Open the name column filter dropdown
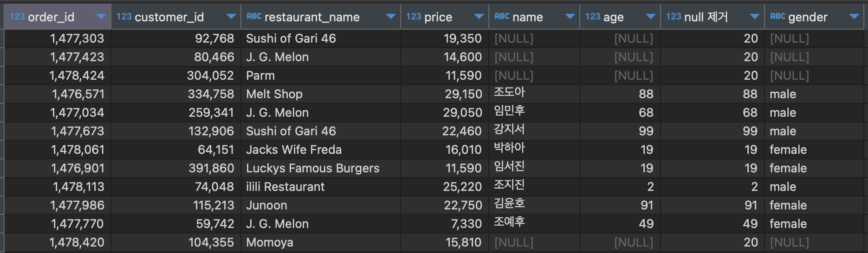Viewport: 868px width, 253px height. pos(570,17)
